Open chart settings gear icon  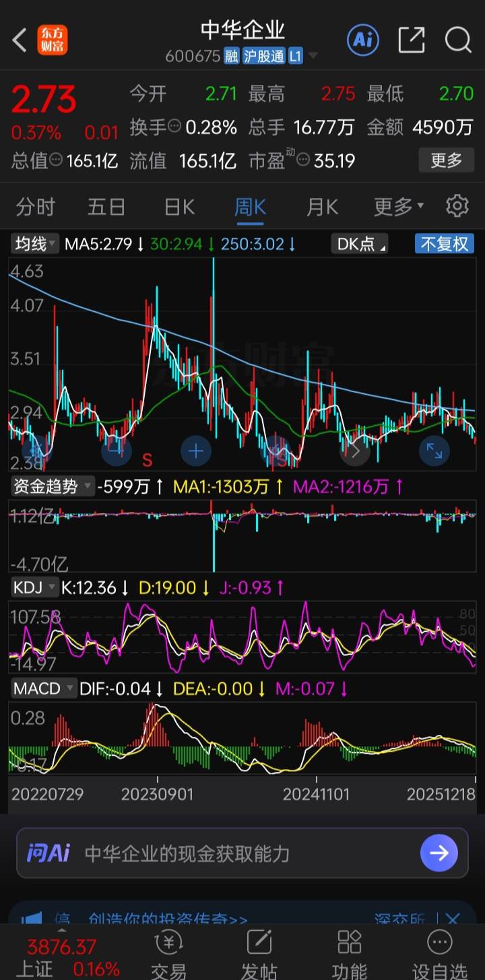[457, 205]
